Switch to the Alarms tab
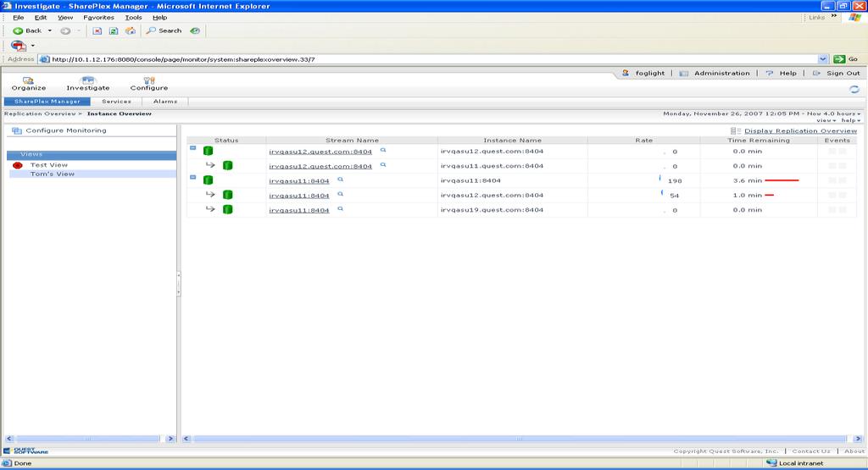 [x=165, y=101]
